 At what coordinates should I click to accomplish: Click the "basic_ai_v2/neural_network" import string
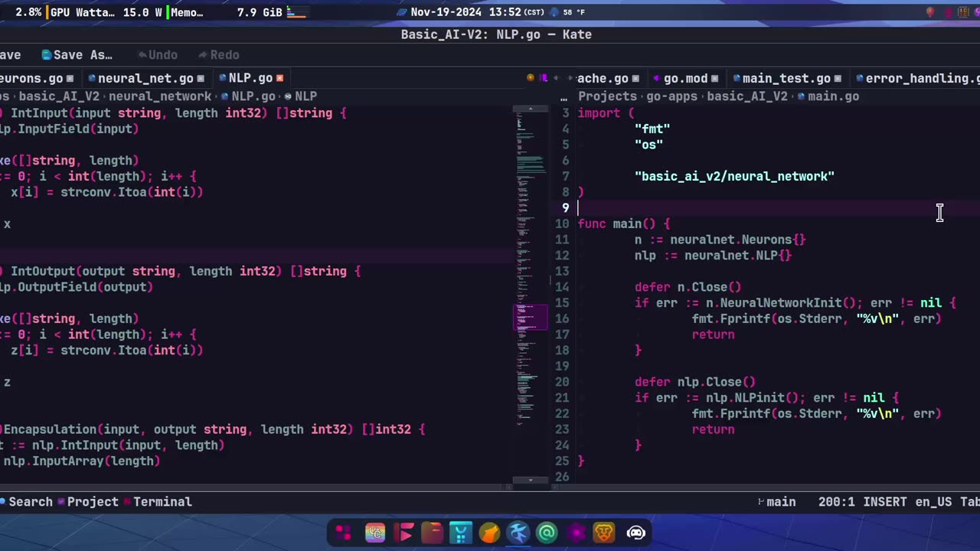click(x=734, y=176)
